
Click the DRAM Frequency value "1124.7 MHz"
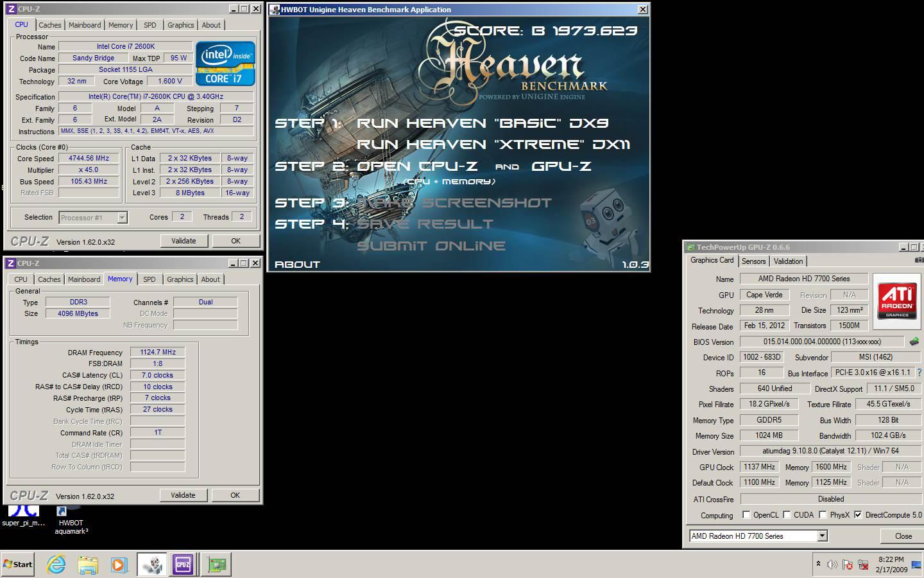[158, 352]
